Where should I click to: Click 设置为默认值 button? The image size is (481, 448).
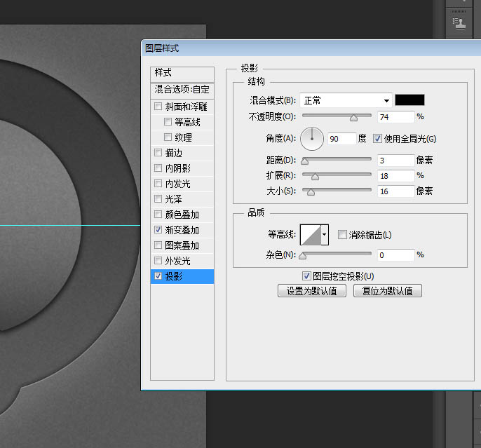312,291
